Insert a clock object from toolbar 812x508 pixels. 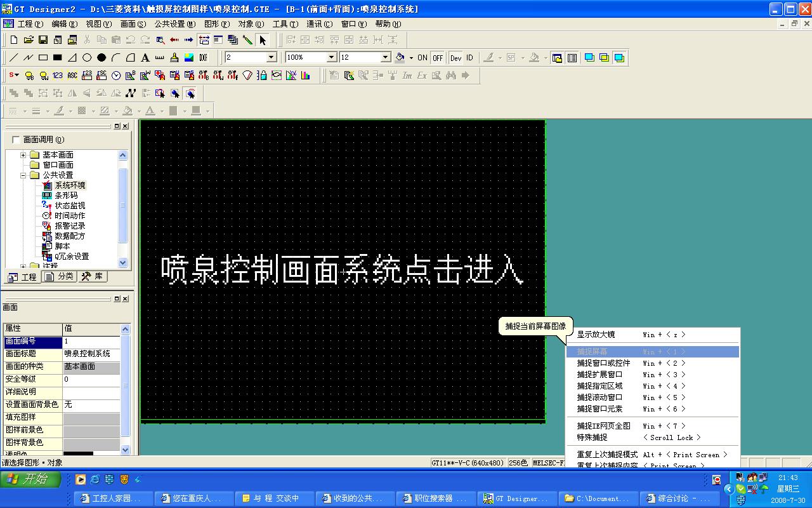point(116,76)
